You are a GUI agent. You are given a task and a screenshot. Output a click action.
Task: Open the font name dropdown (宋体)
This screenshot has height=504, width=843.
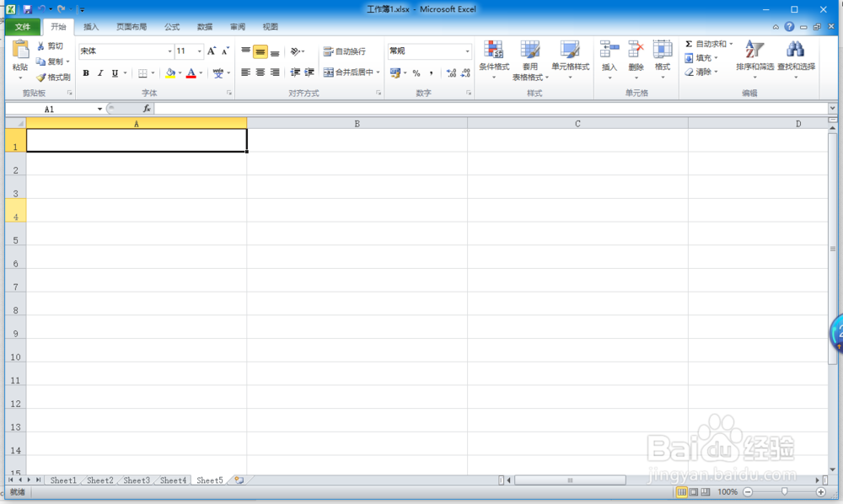coord(170,51)
